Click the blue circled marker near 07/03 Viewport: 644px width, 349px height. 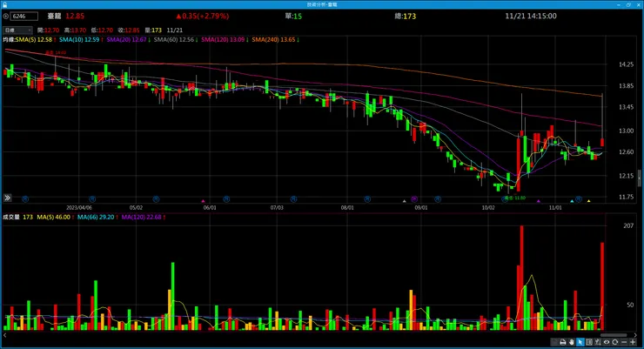[x=293, y=199]
